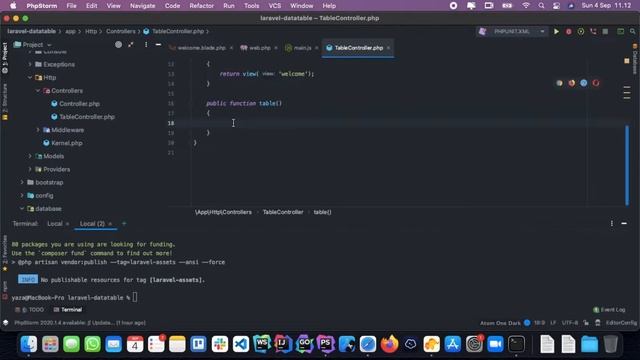Expand the bootstrap folder

[x=22, y=182]
